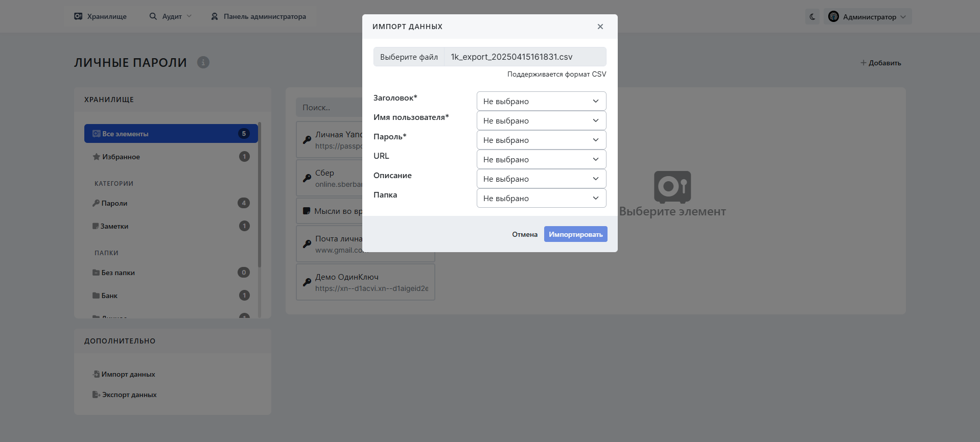Select the Заметки category
The image size is (980, 442).
point(114,226)
